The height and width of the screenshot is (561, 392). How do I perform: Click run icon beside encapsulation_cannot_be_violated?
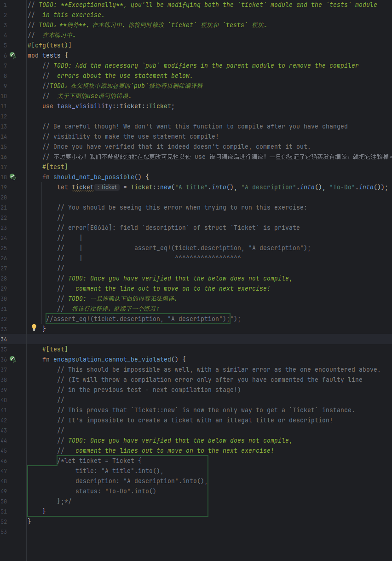pos(13,359)
